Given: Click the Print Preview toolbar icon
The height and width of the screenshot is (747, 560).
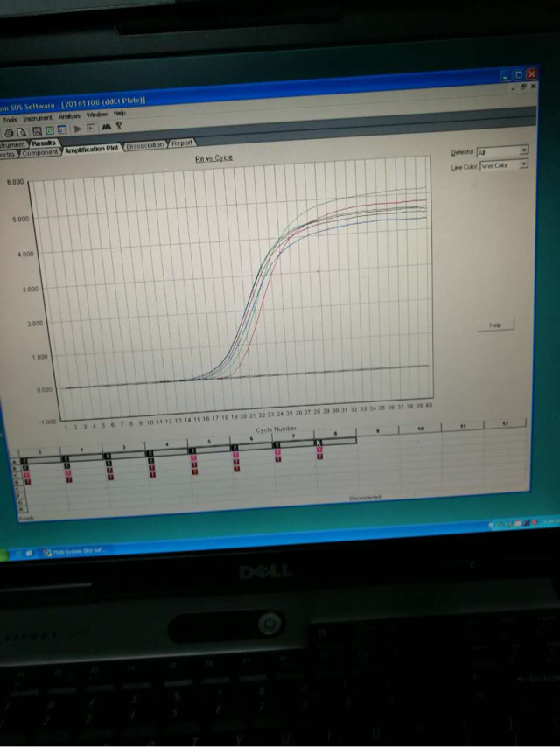Looking at the screenshot, I should click(x=22, y=132).
